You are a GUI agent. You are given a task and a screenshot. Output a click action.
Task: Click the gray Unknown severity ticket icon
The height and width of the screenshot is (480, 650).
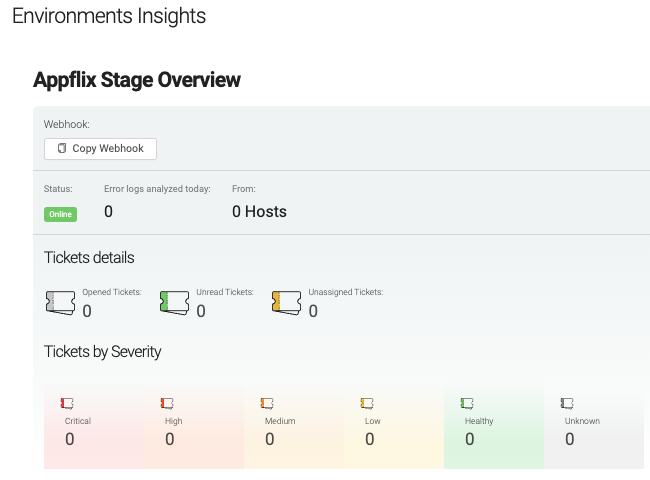(568, 403)
